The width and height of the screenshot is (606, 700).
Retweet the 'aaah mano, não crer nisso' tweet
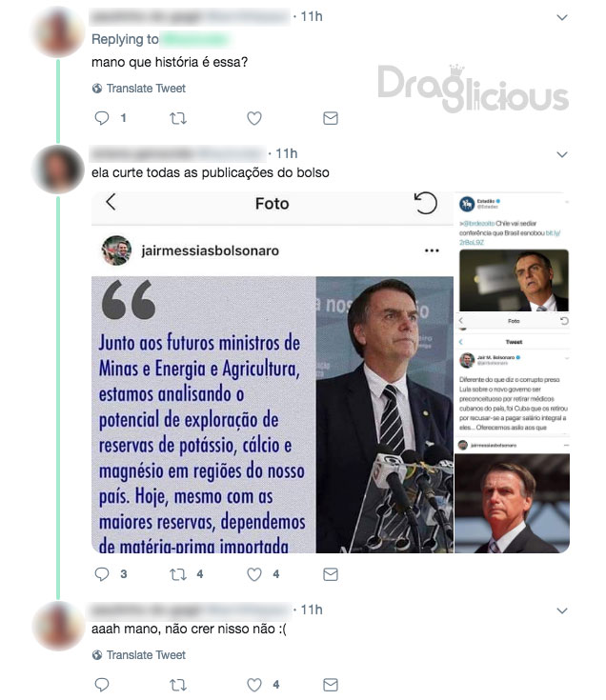coord(178,685)
